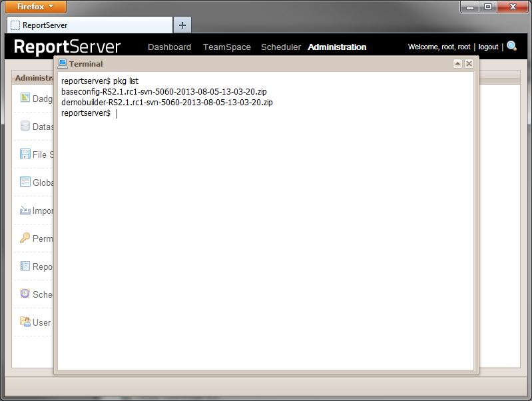Image resolution: width=532 pixels, height=401 pixels.
Task: Minimize the Firefox window
Action: [470, 7]
